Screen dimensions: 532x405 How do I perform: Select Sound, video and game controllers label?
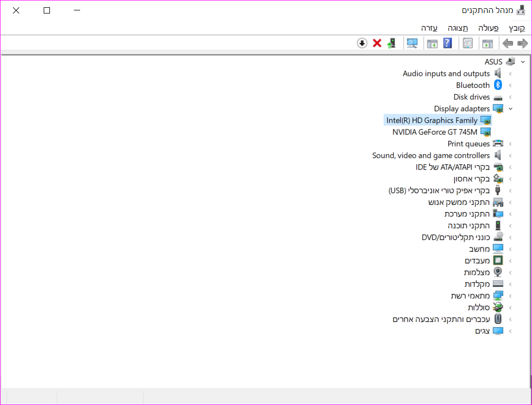pyautogui.click(x=431, y=155)
